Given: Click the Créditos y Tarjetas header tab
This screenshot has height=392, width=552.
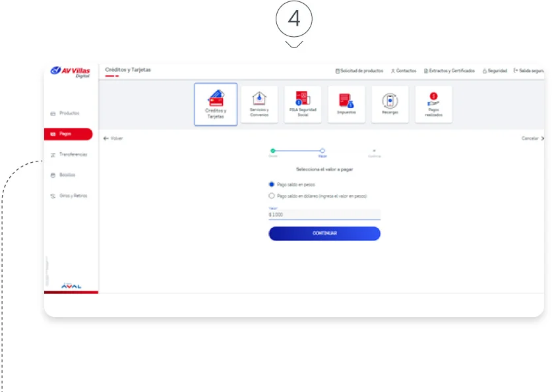Looking at the screenshot, I should pyautogui.click(x=128, y=70).
